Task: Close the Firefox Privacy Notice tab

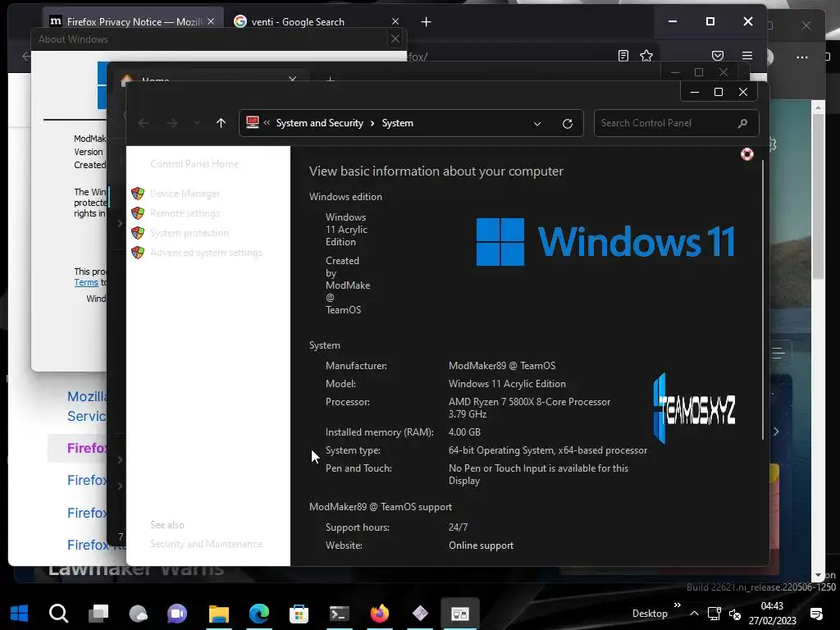Action: [x=211, y=21]
